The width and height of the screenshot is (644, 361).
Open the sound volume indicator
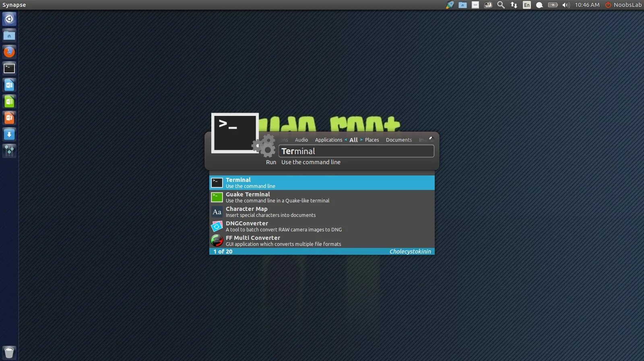click(x=566, y=5)
